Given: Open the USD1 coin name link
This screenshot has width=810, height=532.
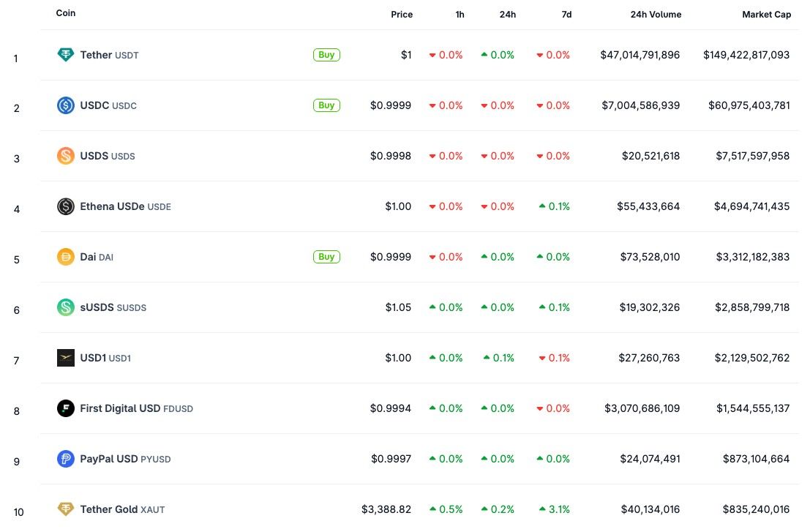Looking at the screenshot, I should pyautogui.click(x=105, y=358).
